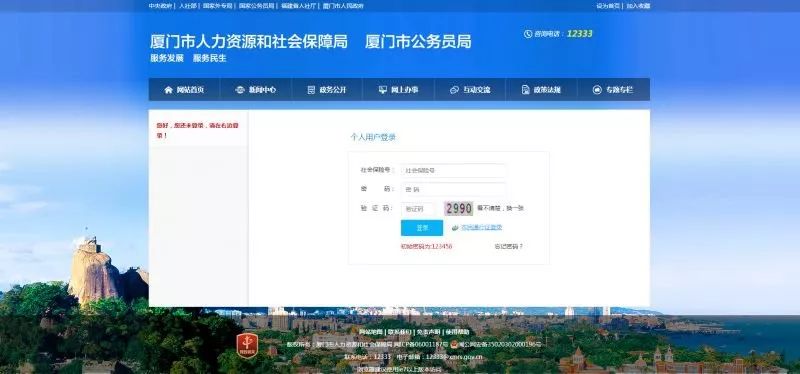Click the 网站地图 footer link
Screen dimensions: 800x374
tap(370, 332)
